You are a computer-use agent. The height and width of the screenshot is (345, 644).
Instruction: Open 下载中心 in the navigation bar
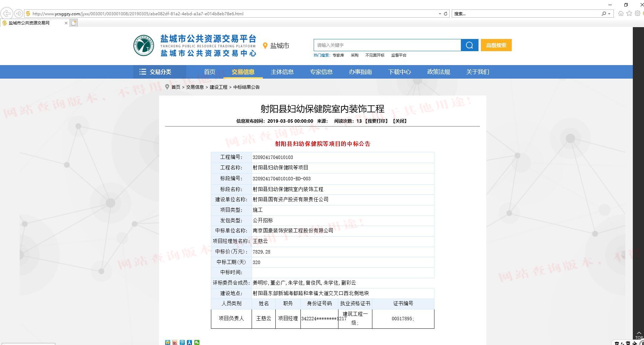point(399,72)
